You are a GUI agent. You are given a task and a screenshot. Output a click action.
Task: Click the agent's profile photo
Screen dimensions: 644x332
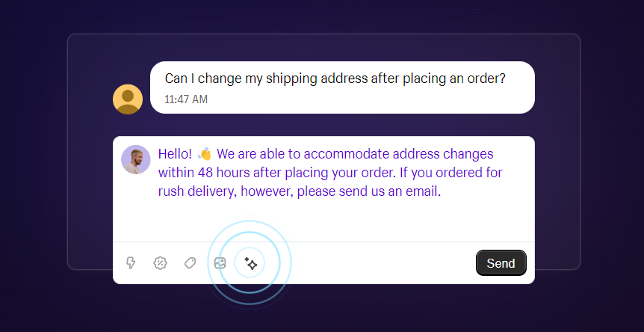coord(136,159)
